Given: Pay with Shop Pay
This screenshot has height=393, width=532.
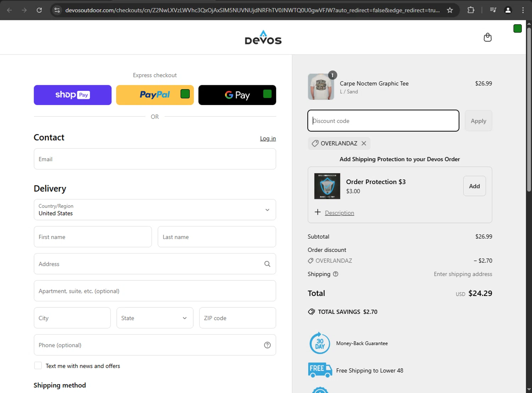Looking at the screenshot, I should [x=73, y=95].
